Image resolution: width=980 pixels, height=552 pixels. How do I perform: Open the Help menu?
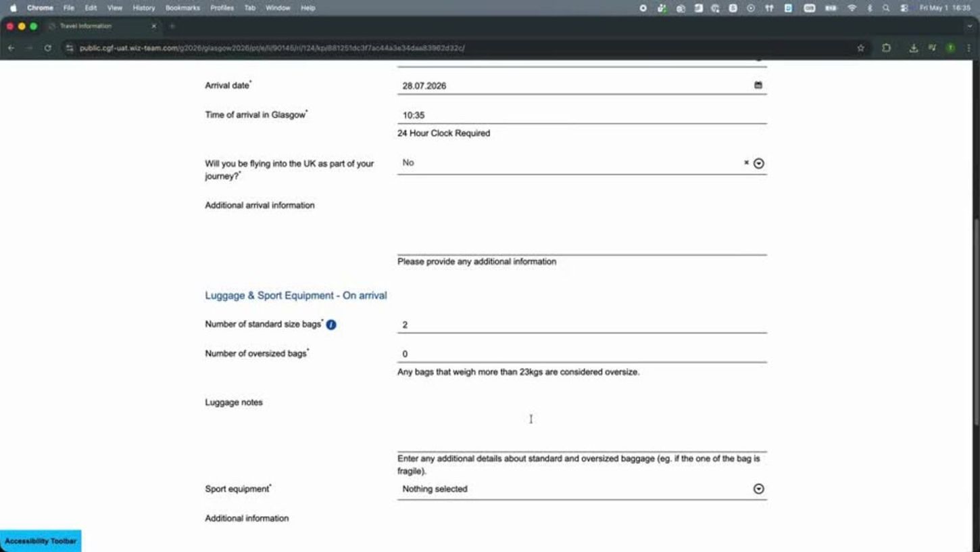click(x=308, y=8)
